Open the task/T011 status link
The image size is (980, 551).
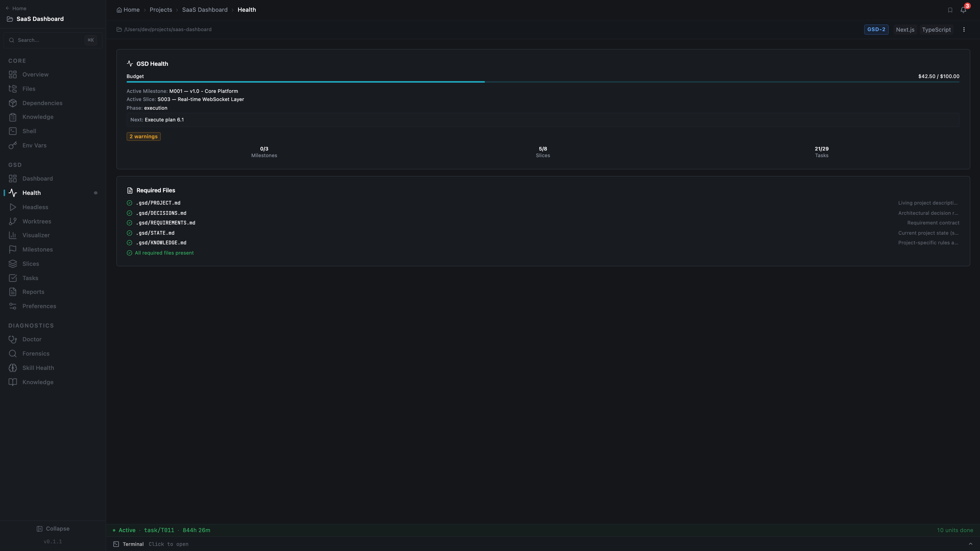pyautogui.click(x=159, y=530)
